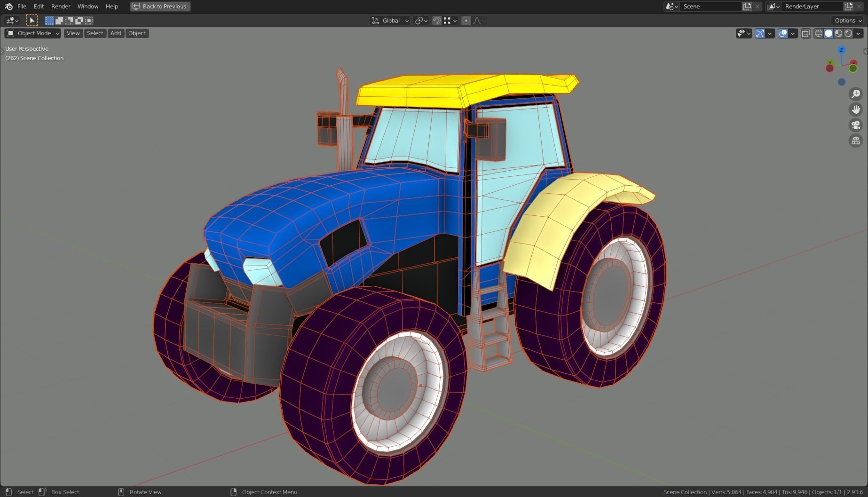
Task: Delete the current Scene
Action: [757, 7]
